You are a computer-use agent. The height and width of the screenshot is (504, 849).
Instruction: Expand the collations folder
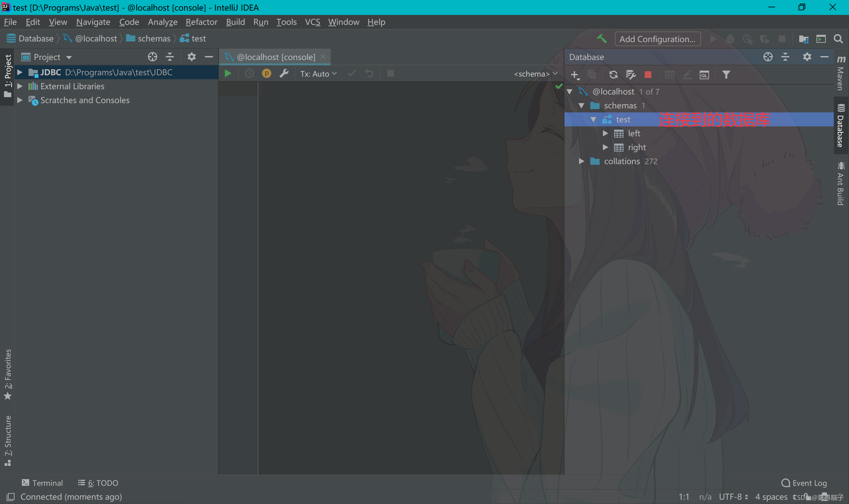coord(581,161)
